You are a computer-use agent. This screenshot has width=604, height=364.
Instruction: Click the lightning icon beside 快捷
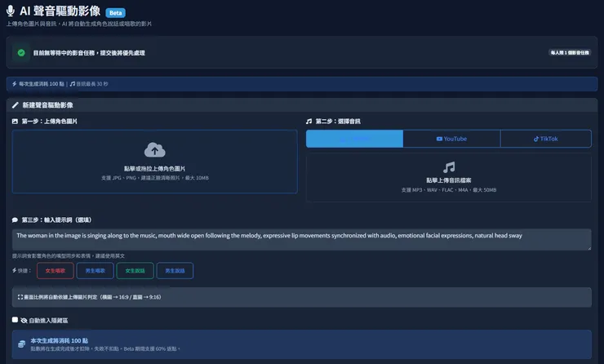(14, 270)
